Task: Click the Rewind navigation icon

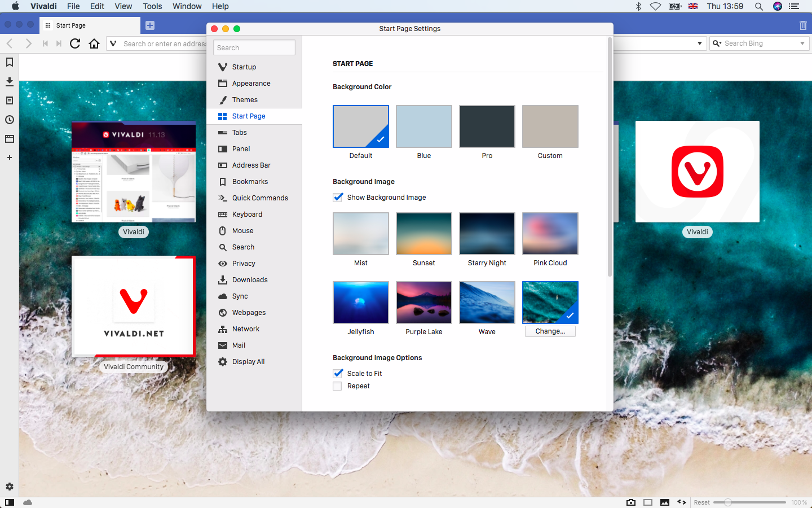Action: click(x=45, y=43)
